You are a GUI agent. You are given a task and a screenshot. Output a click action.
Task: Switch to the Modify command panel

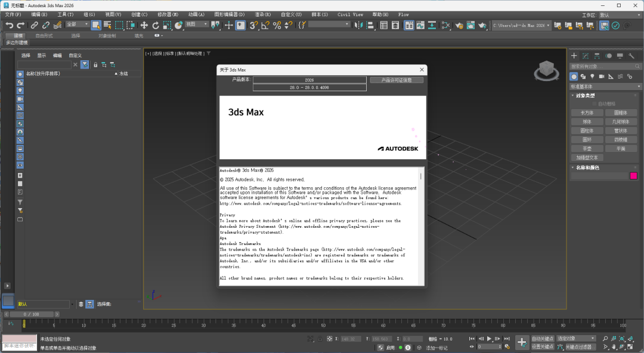pyautogui.click(x=586, y=55)
